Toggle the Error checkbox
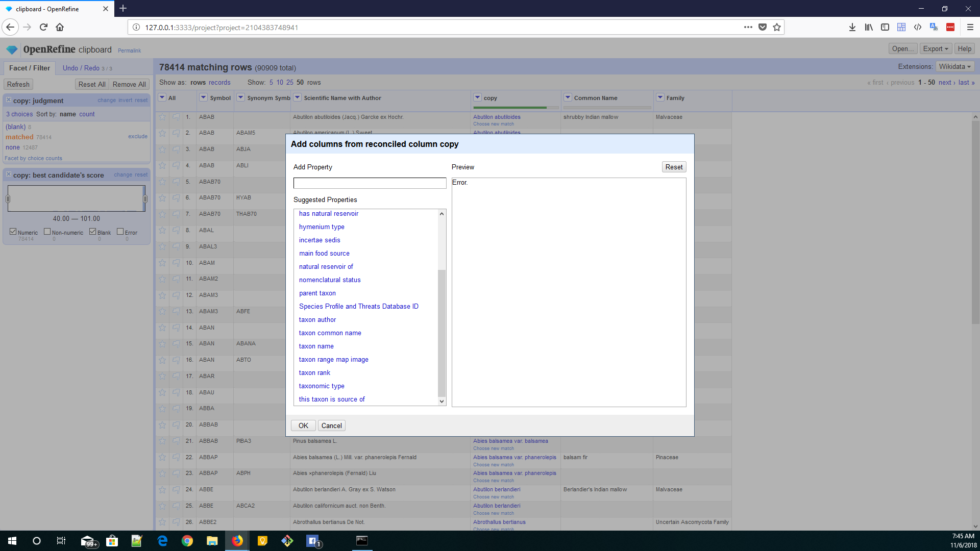Image resolution: width=980 pixels, height=551 pixels. tap(120, 232)
